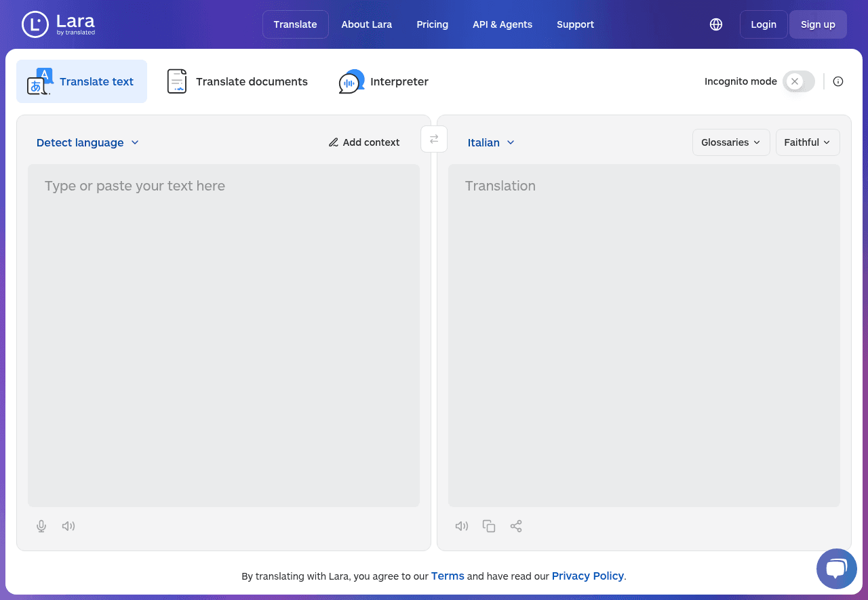Viewport: 868px width, 600px height.
Task: Click the microphone voice input icon
Action: point(41,526)
